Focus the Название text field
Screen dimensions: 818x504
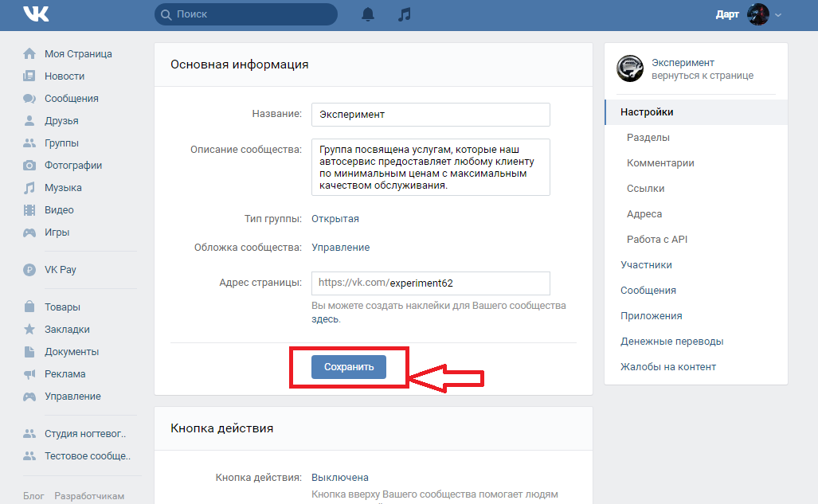(430, 115)
